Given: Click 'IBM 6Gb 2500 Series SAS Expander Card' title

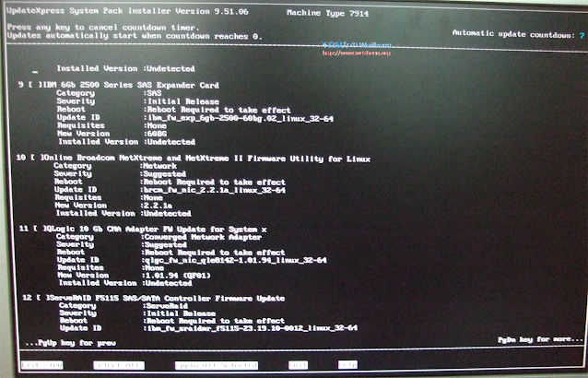Looking at the screenshot, I should tap(132, 85).
